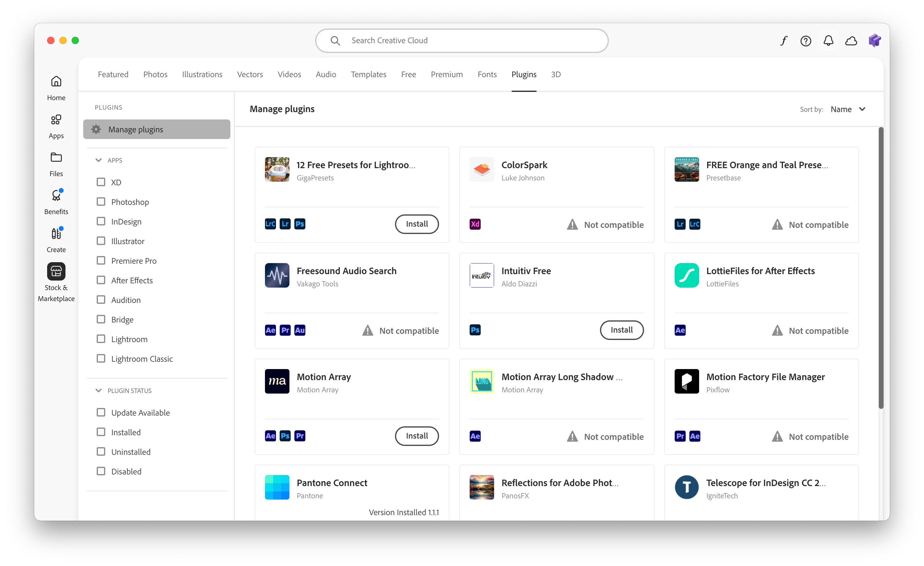Switch to the Fonts tab
Image resolution: width=924 pixels, height=566 pixels.
click(487, 74)
